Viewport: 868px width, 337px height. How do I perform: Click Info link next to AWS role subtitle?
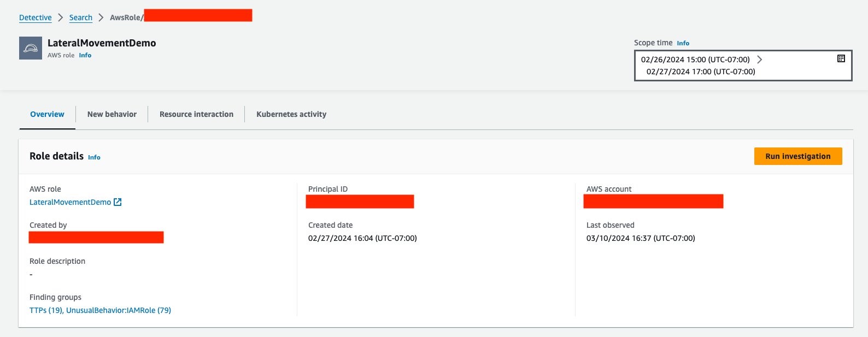click(x=85, y=55)
